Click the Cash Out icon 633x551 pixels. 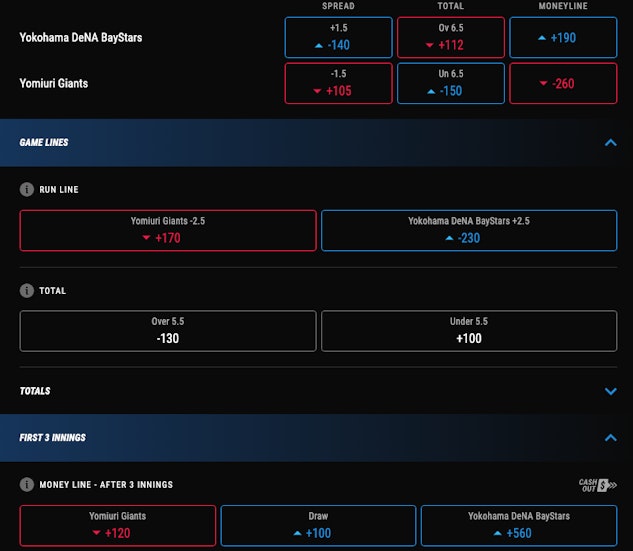[598, 485]
